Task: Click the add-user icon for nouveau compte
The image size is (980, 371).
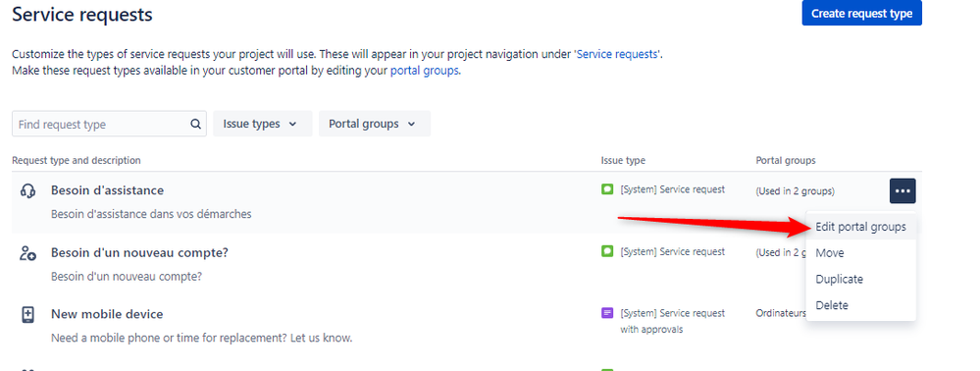Action: click(x=27, y=253)
